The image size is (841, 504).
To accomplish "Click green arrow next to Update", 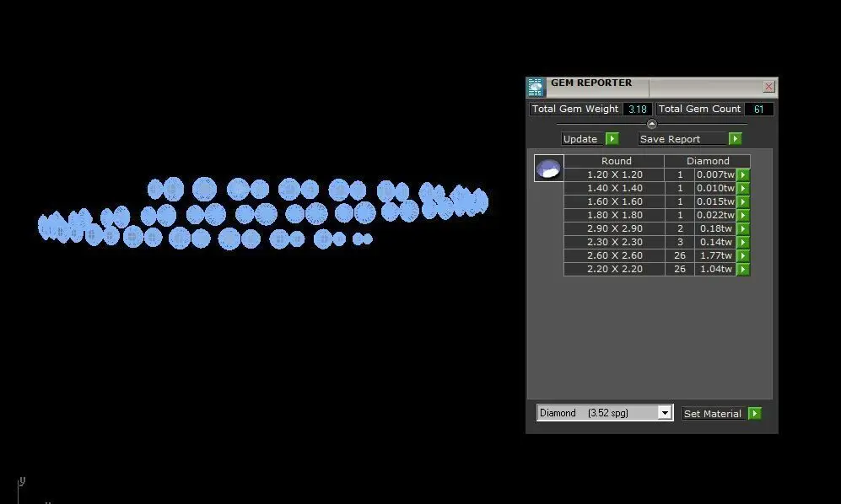I will [612, 139].
